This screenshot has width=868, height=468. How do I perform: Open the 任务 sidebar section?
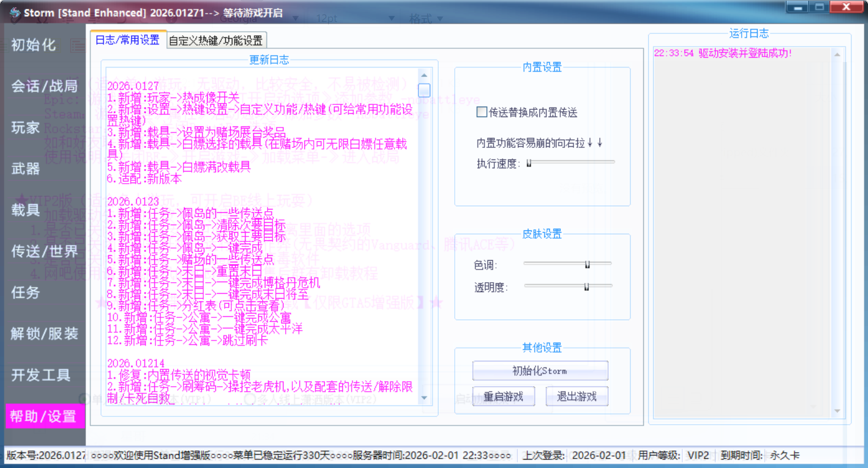pos(26,293)
